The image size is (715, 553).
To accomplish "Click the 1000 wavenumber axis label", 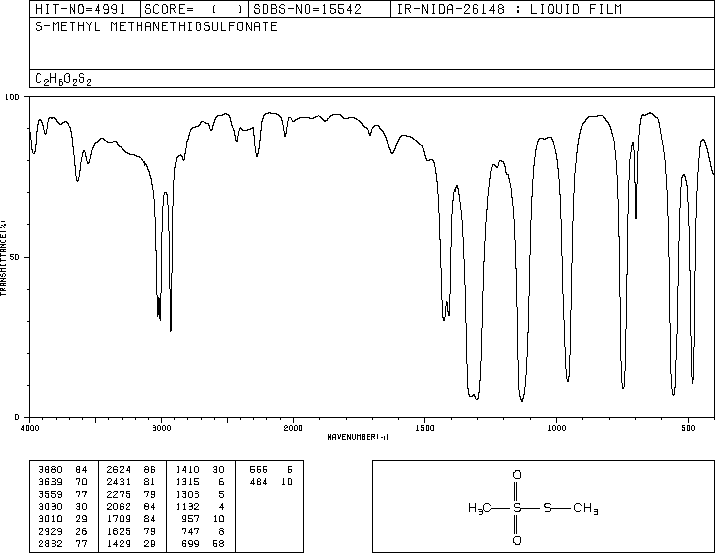I will tap(556, 428).
